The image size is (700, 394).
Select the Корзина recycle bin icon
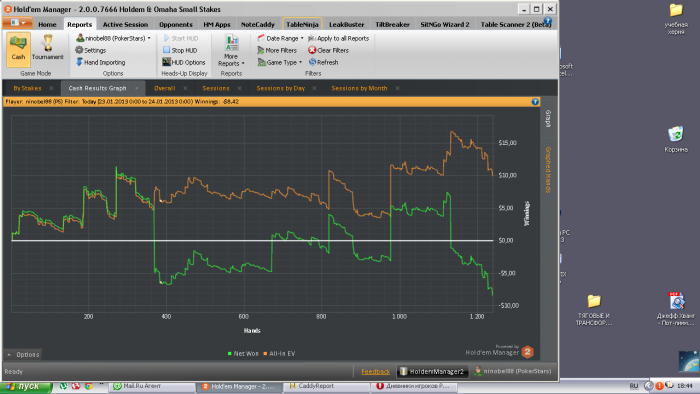pyautogui.click(x=675, y=139)
